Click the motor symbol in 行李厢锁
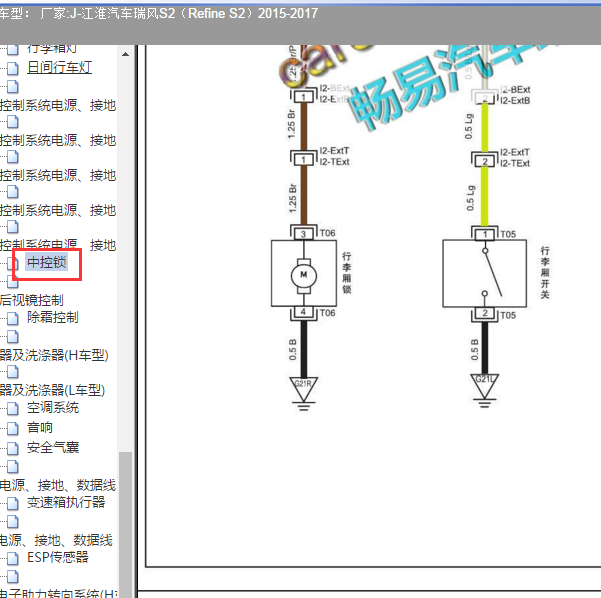The image size is (601, 598). [x=304, y=276]
